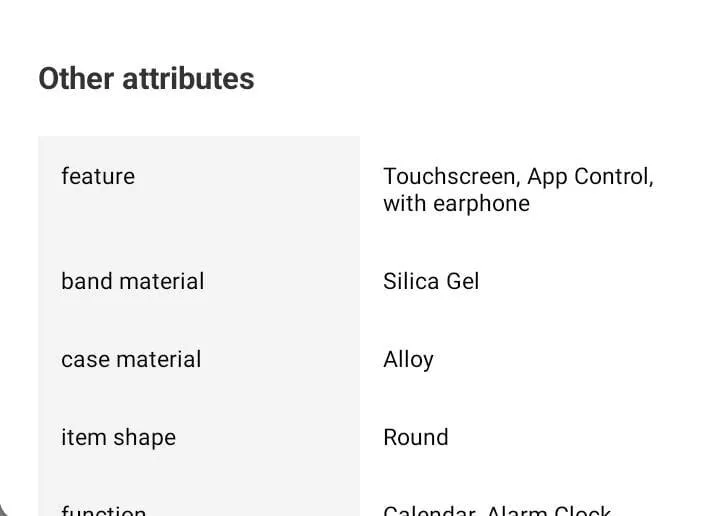
Task: Click the word material in band material
Action: click(162, 281)
